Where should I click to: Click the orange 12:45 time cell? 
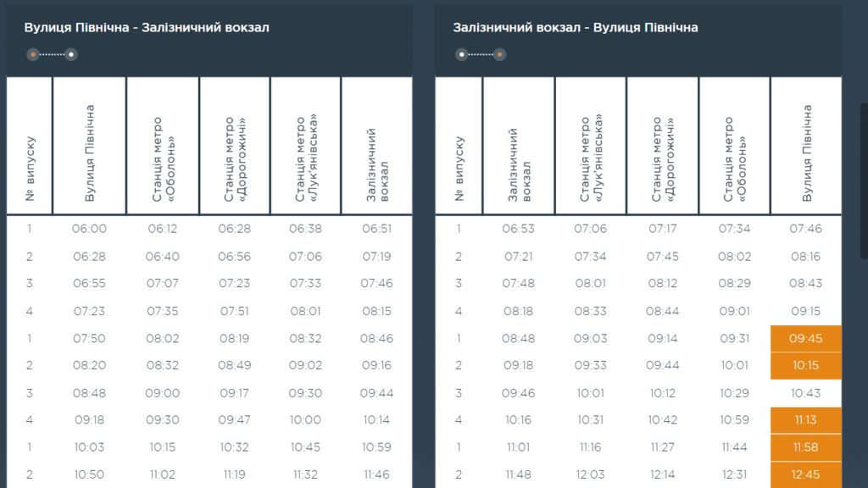click(x=805, y=474)
